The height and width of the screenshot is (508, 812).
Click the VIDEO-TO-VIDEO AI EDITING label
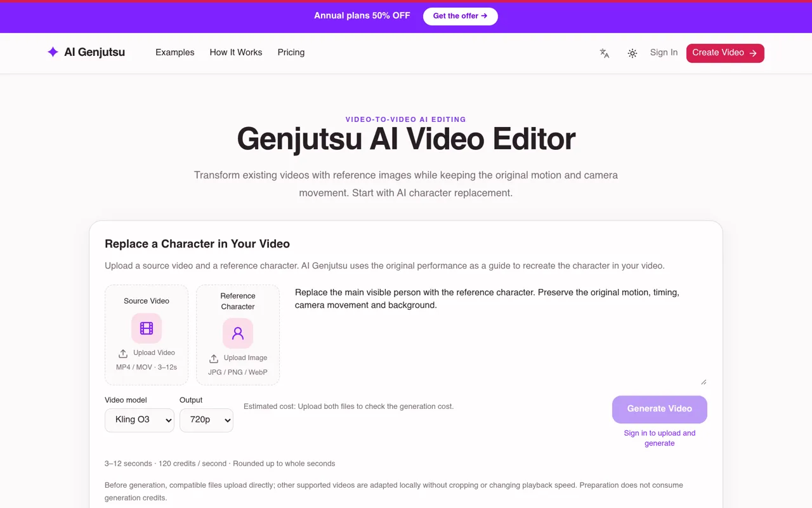tap(406, 119)
